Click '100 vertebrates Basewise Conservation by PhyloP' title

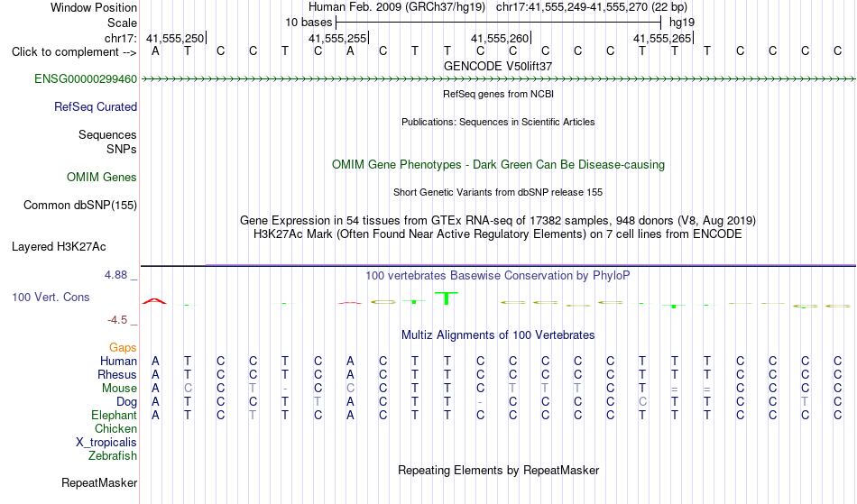tap(498, 276)
